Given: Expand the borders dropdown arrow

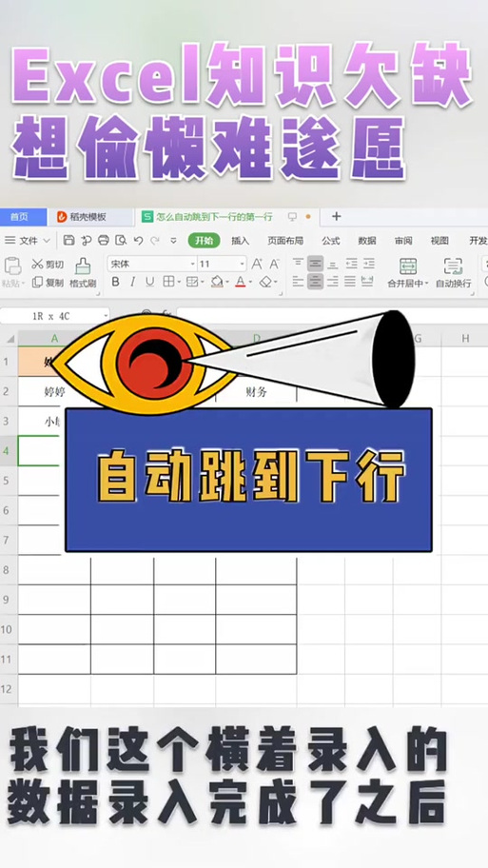Looking at the screenshot, I should click(179, 283).
